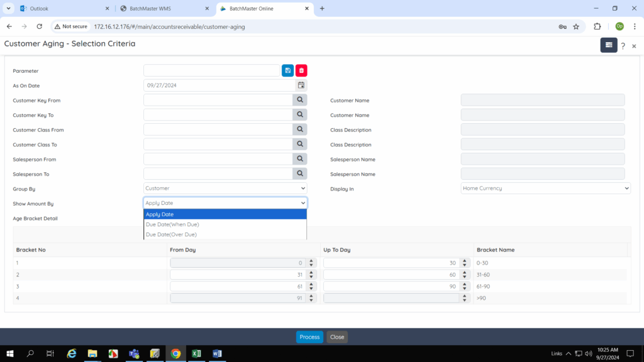
Task: Click the Customer Key From search icon
Action: coord(300,100)
